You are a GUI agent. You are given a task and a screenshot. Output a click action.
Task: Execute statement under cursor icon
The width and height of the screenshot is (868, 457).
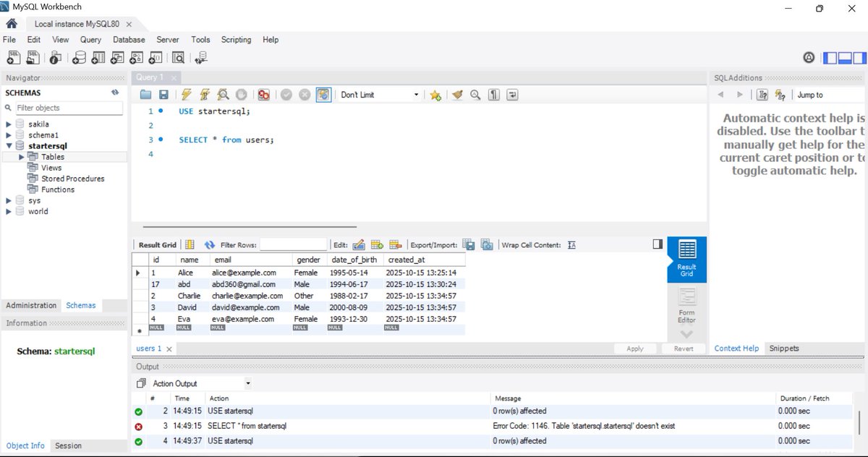pos(205,95)
